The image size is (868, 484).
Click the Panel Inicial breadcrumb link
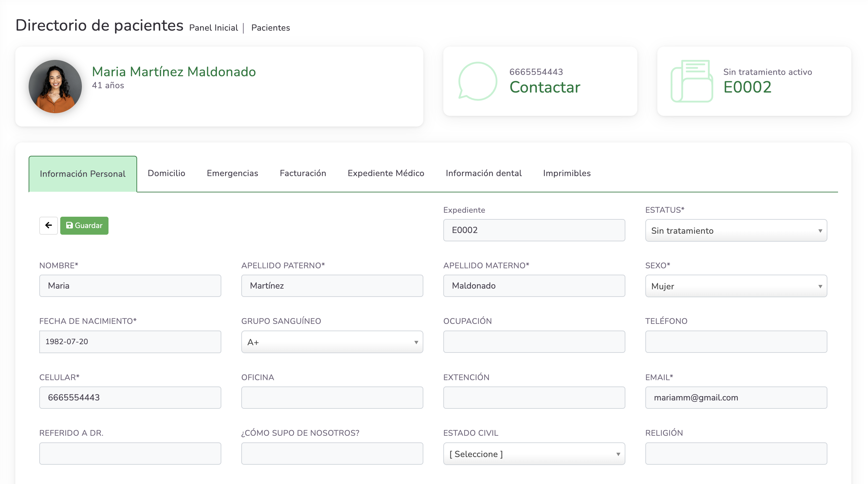tap(214, 28)
